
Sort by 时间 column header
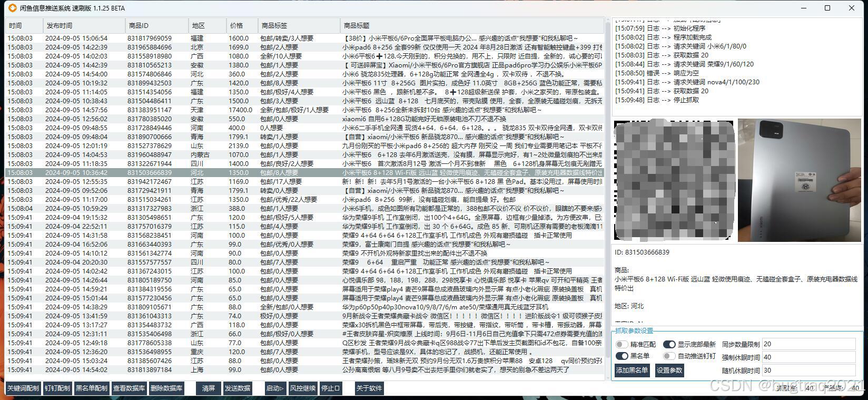[24, 25]
